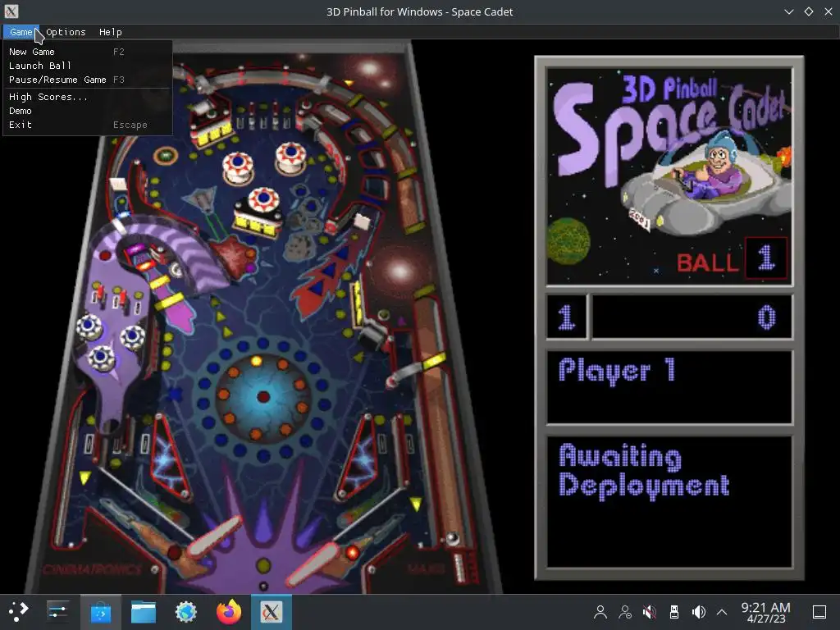
Task: Open the Game menu
Action: click(x=21, y=32)
